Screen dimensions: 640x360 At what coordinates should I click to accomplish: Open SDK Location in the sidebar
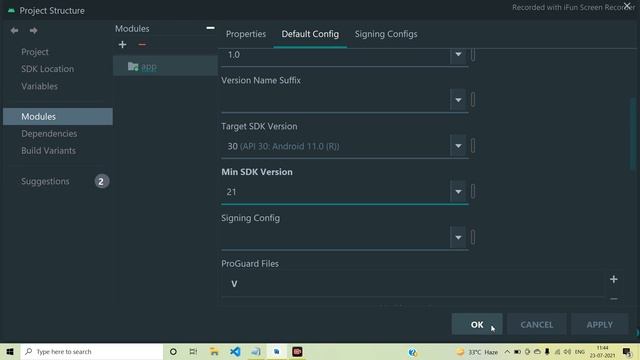(47, 69)
